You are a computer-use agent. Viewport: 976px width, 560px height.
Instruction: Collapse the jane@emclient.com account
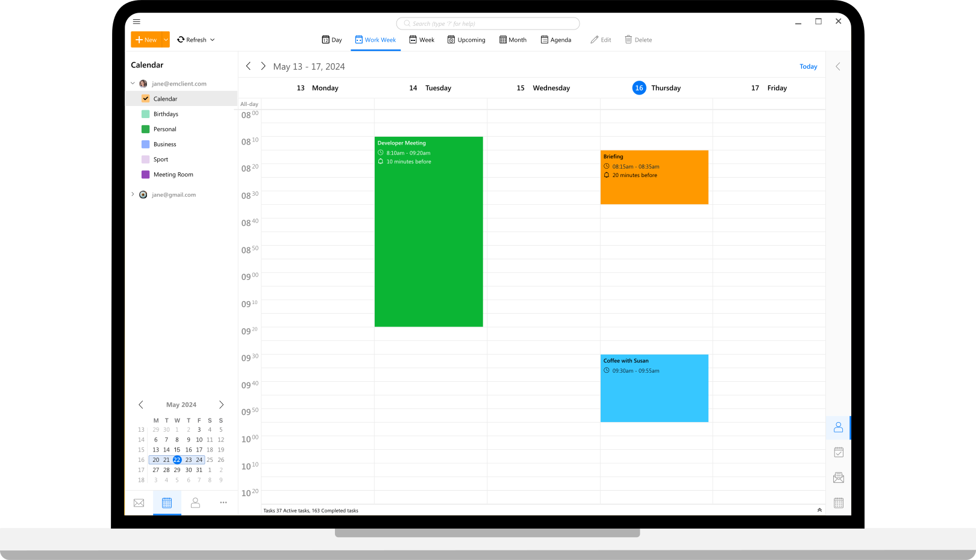pos(133,83)
